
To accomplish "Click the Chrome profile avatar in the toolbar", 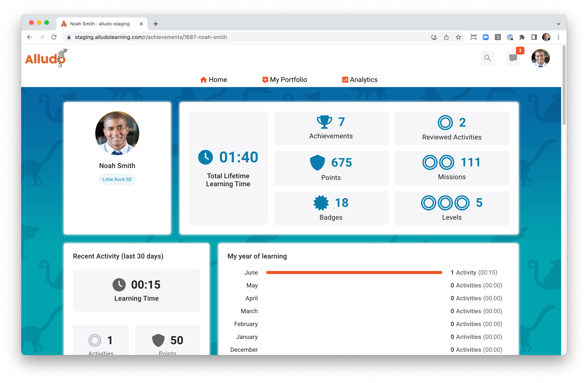I will [546, 37].
